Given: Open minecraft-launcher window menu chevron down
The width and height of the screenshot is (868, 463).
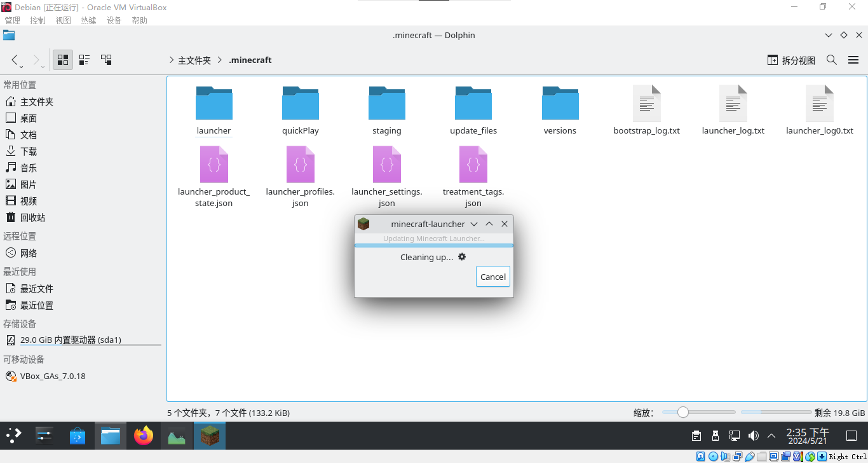Looking at the screenshot, I should [474, 224].
